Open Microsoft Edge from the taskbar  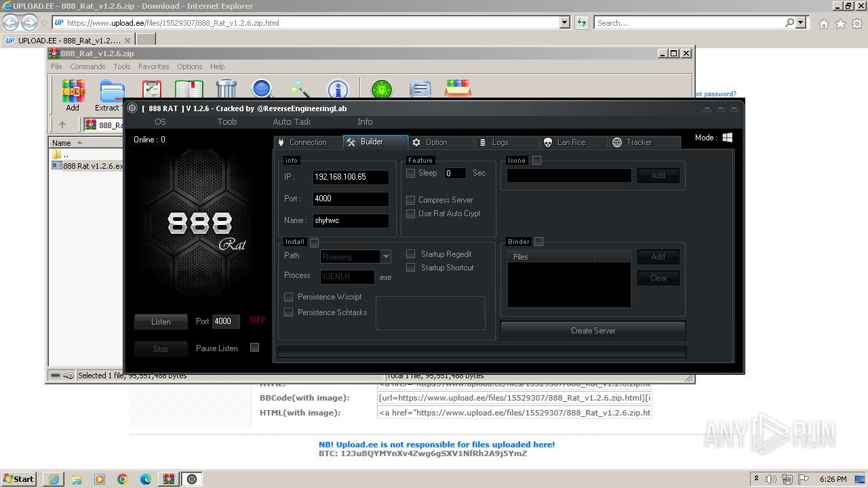point(146,479)
